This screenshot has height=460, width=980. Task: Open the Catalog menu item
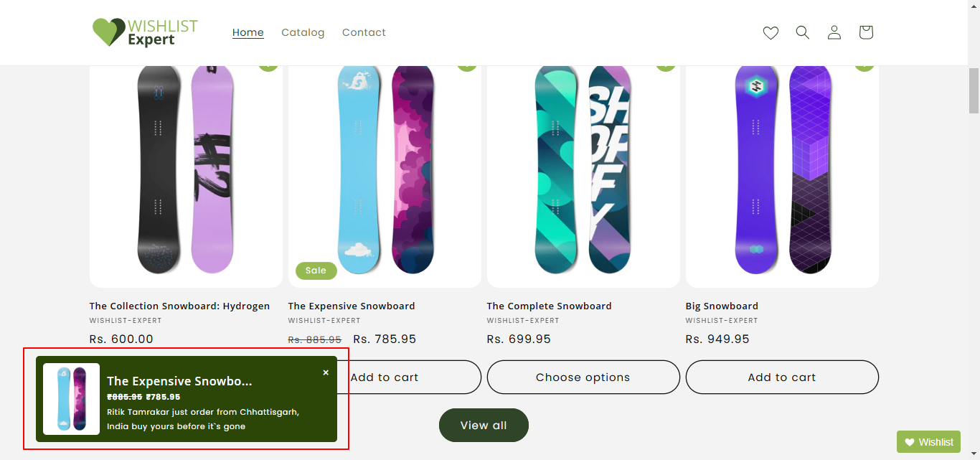click(303, 32)
